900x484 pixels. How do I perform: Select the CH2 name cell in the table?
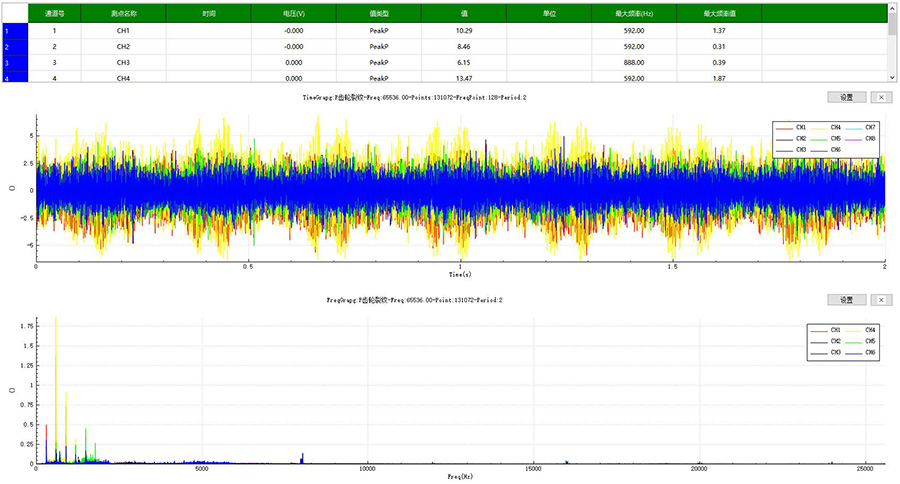[x=123, y=47]
